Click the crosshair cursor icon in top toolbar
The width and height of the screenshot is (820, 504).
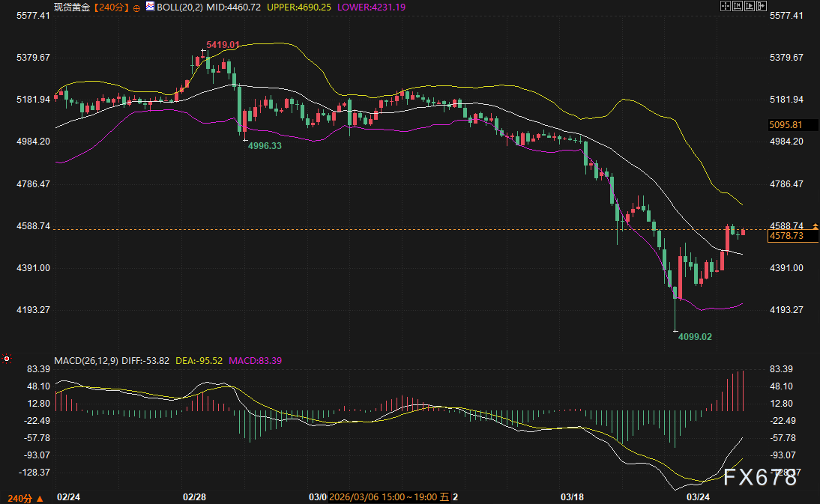pos(726,6)
